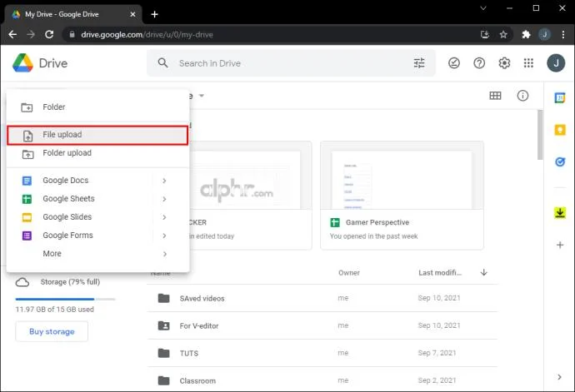Select Google Docs menu entry

(x=97, y=181)
